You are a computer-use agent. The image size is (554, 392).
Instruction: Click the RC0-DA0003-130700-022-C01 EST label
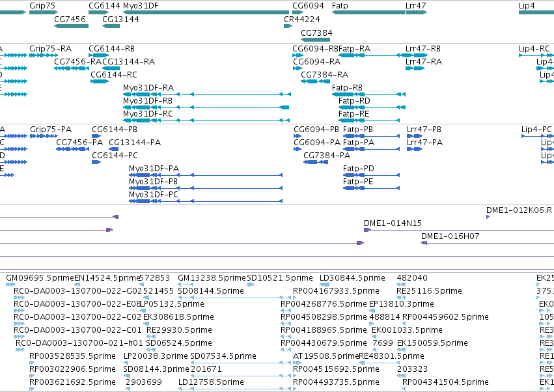click(x=77, y=330)
